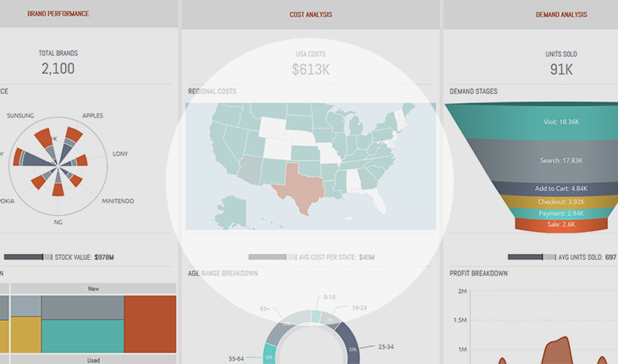Select Wyoming on the regional costs map
Screen dimensions: 618x364
(272, 127)
